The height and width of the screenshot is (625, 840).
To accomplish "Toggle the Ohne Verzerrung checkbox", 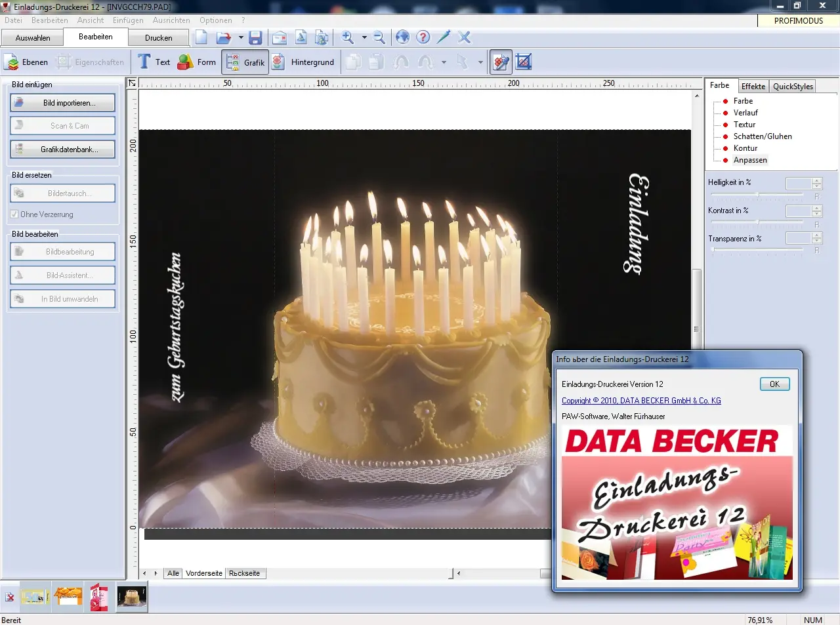I will (14, 214).
